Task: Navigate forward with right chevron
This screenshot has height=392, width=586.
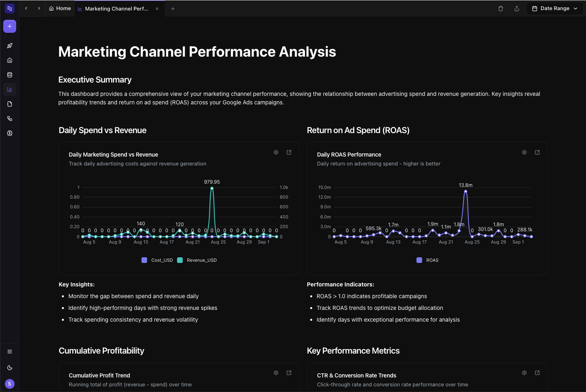Action: point(39,8)
